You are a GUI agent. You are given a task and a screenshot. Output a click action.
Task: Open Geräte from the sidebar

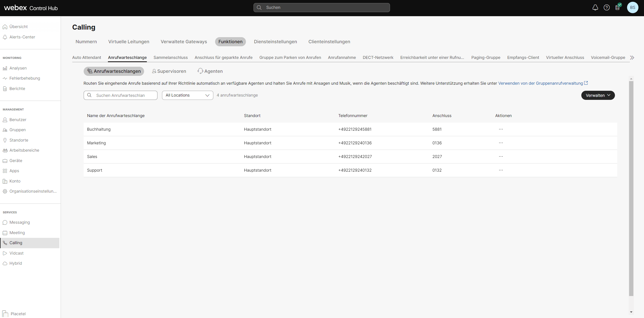click(x=16, y=161)
